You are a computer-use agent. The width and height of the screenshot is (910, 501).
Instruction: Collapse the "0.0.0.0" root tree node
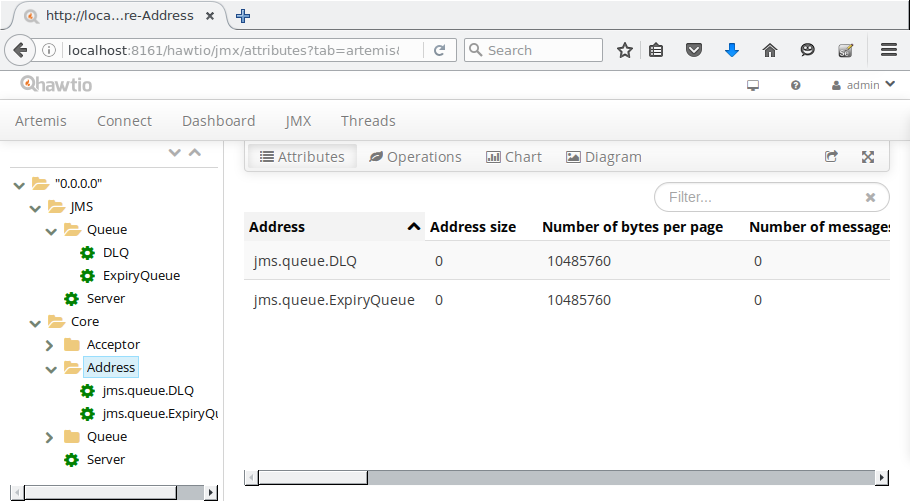19,185
